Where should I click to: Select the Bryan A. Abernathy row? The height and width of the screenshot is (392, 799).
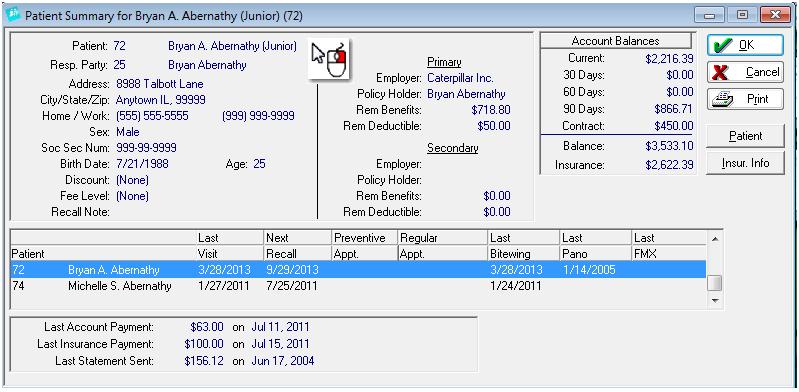click(358, 270)
